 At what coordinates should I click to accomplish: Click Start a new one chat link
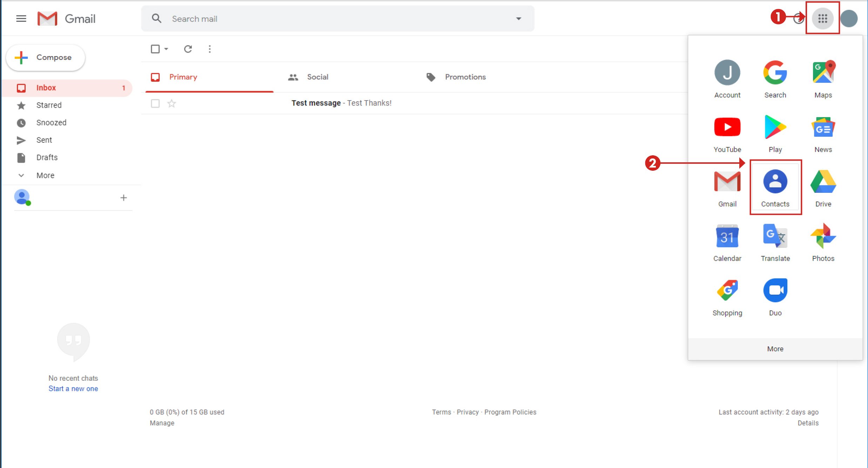tap(73, 388)
